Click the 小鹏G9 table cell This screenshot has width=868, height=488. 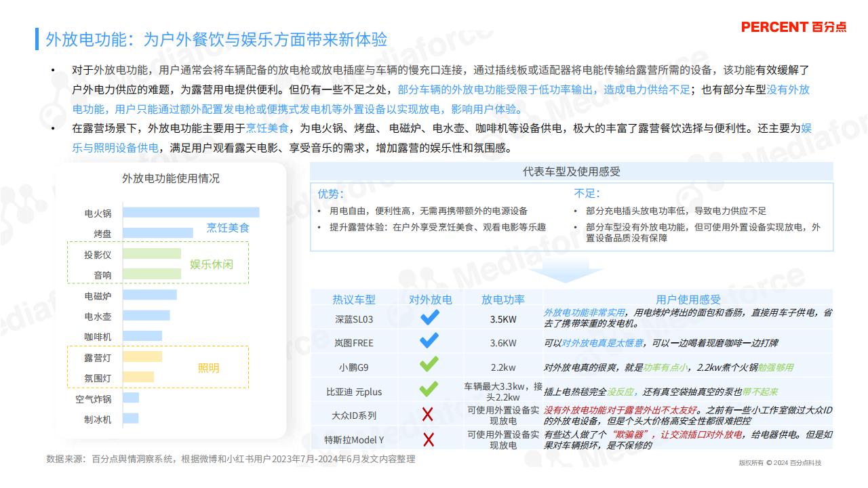click(x=353, y=367)
